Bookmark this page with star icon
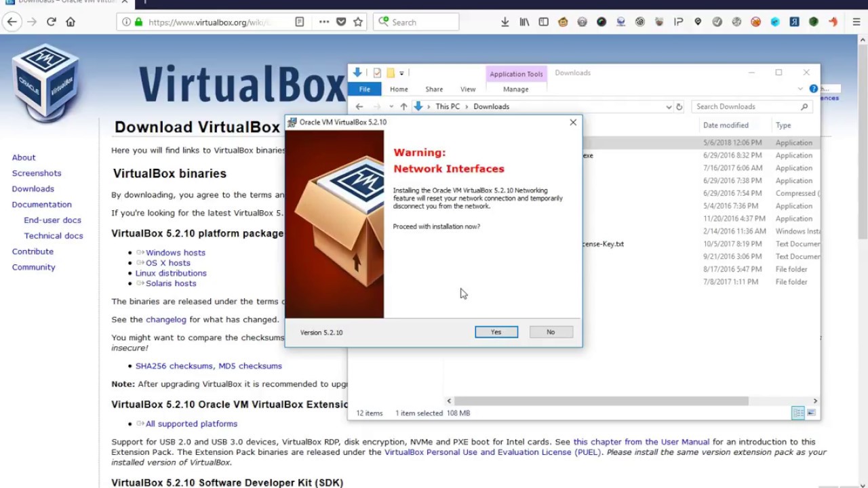This screenshot has width=868, height=488. tap(358, 22)
